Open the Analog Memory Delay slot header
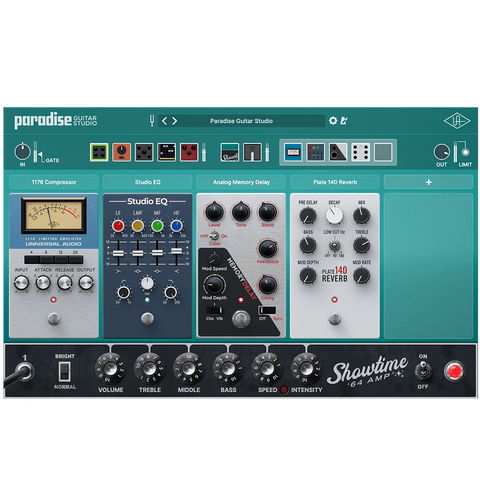 (241, 182)
